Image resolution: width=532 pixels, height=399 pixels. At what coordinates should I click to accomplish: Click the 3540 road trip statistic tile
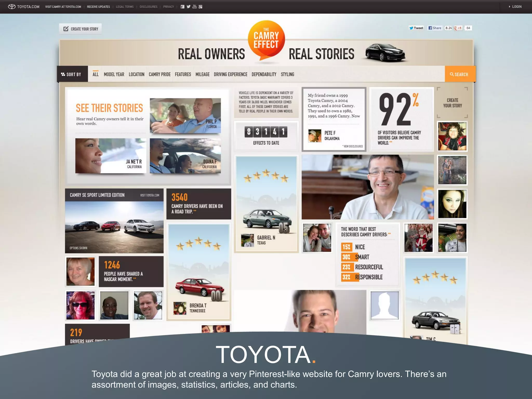(x=199, y=204)
